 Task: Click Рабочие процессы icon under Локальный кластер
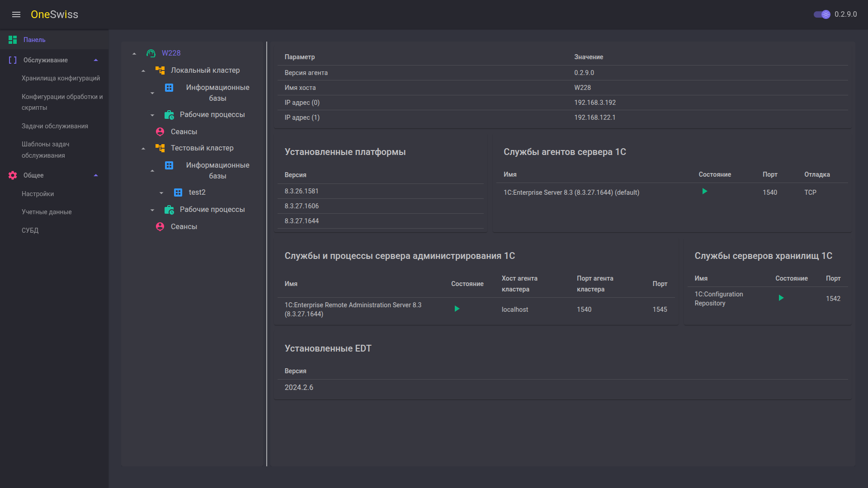coord(169,115)
